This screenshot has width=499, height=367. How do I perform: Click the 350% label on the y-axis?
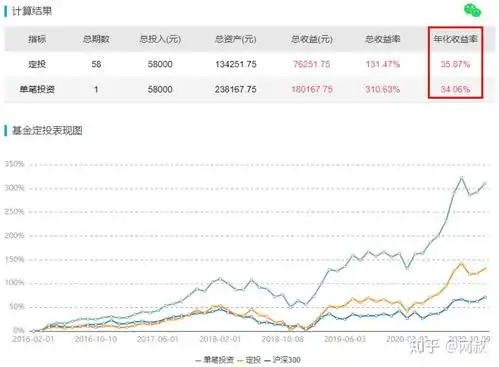point(15,164)
